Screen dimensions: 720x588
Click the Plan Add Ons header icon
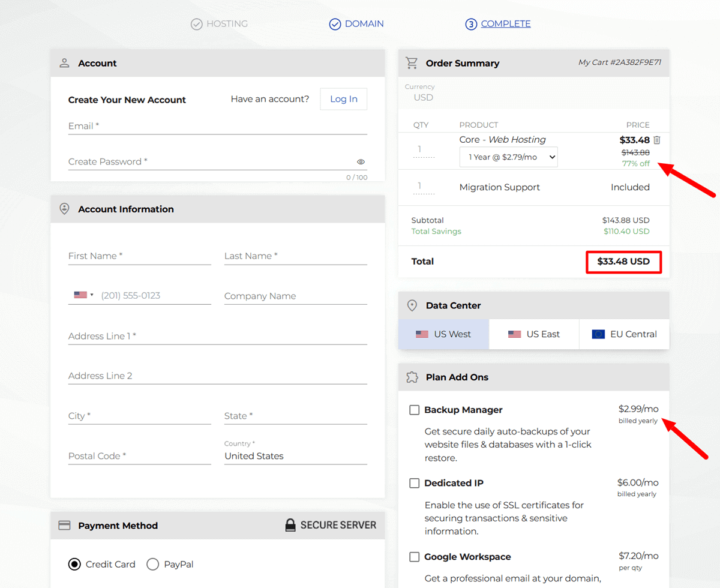click(412, 377)
